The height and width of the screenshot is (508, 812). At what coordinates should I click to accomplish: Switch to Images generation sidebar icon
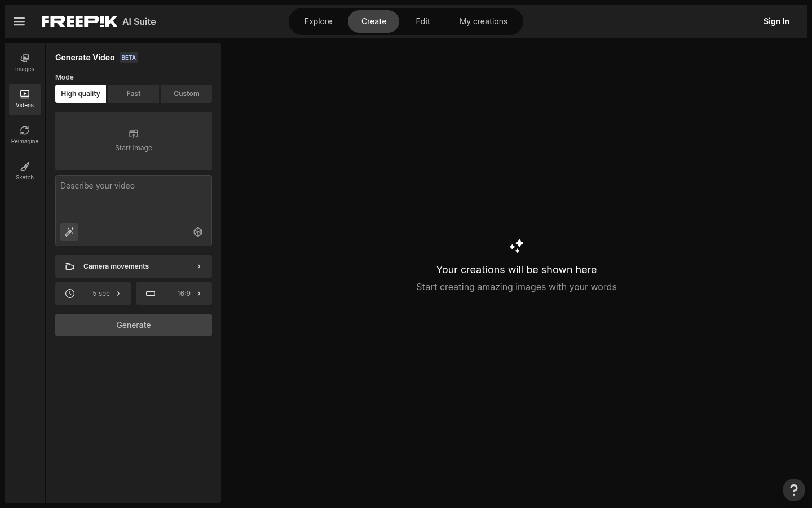pos(24,63)
